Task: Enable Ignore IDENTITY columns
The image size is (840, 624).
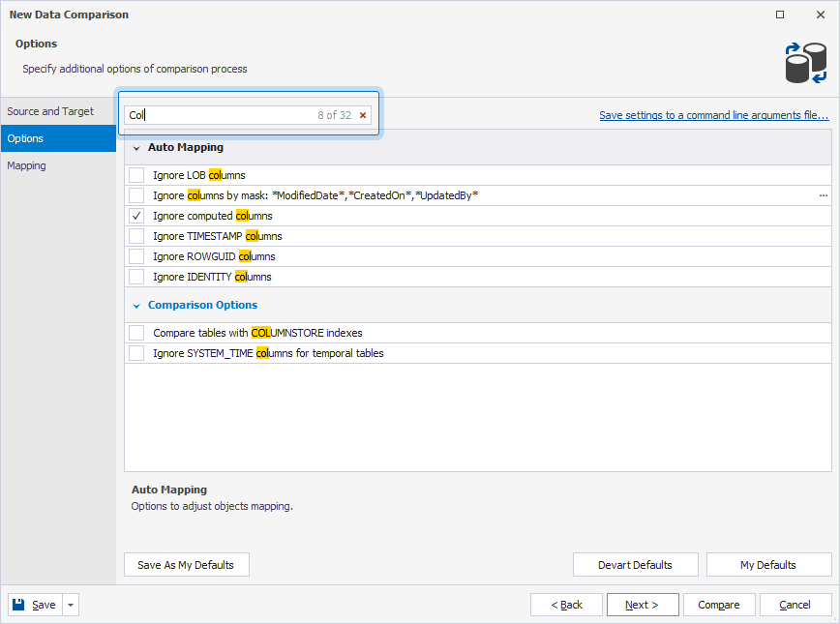Action: (136, 277)
